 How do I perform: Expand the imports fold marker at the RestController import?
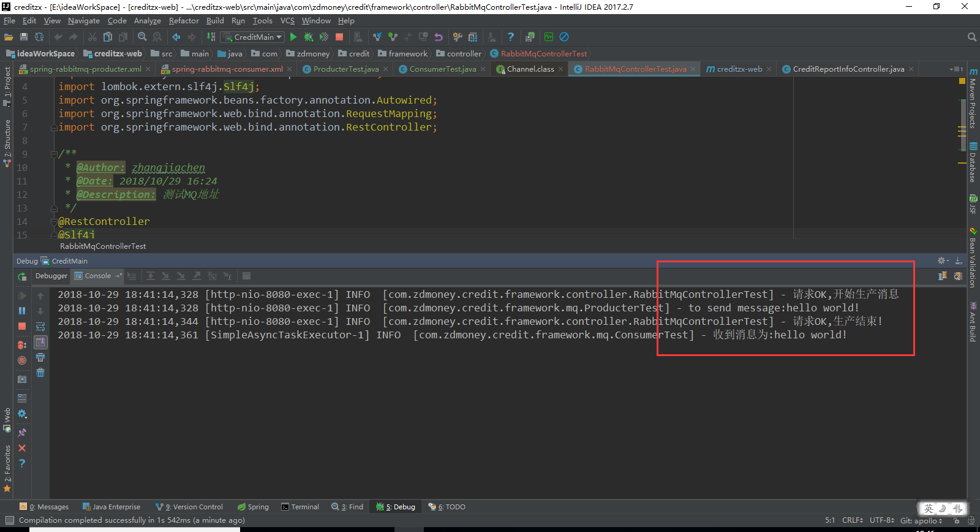[x=54, y=127]
